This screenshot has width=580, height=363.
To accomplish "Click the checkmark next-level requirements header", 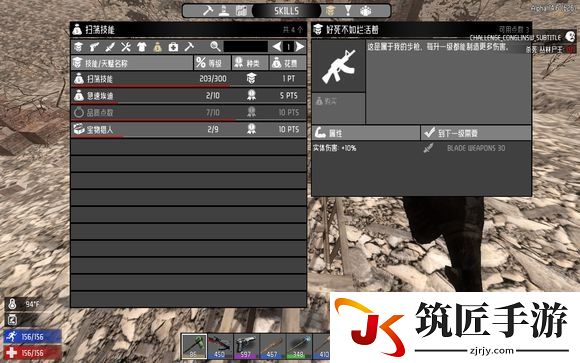I will point(476,133).
